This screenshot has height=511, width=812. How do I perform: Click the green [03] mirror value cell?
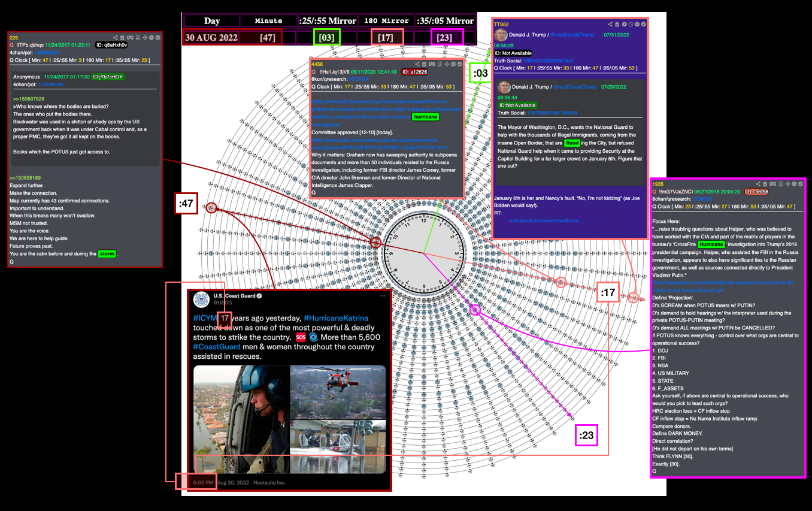point(326,38)
